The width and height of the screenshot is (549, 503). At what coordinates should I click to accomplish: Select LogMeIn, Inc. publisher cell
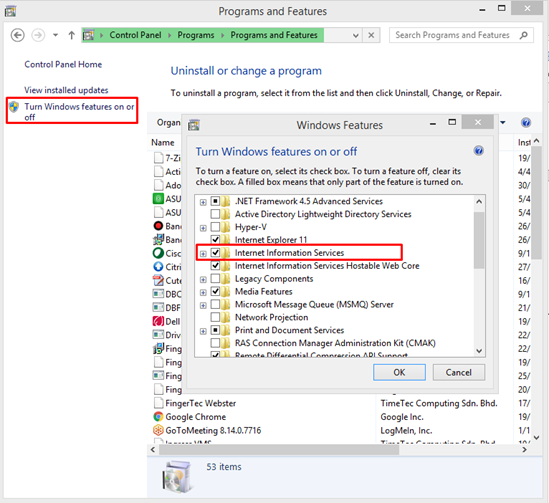(x=406, y=431)
